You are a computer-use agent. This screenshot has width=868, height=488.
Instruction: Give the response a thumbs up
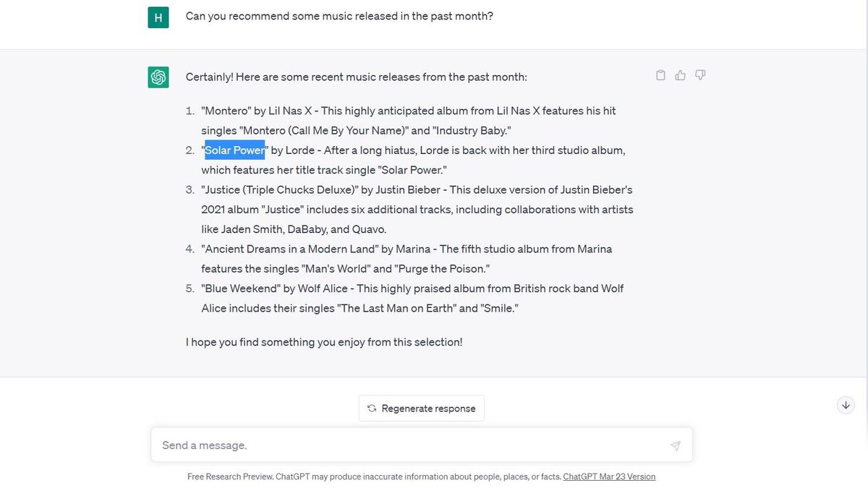(x=680, y=75)
